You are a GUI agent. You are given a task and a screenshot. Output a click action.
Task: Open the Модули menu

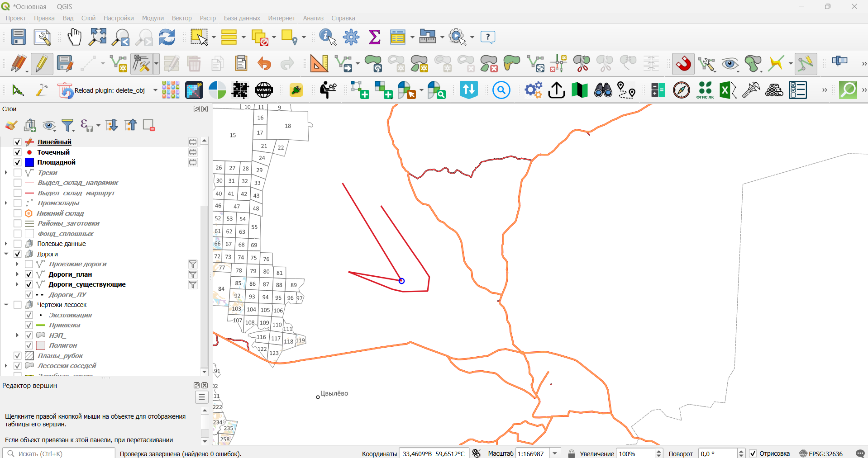click(x=153, y=18)
